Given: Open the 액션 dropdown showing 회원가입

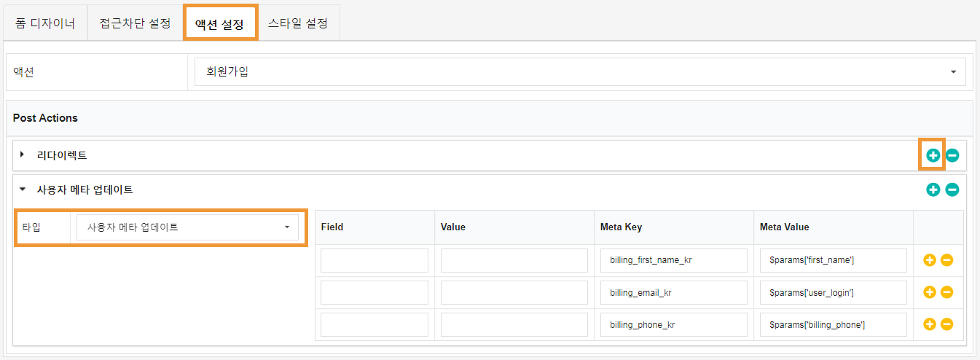Looking at the screenshot, I should 580,71.
